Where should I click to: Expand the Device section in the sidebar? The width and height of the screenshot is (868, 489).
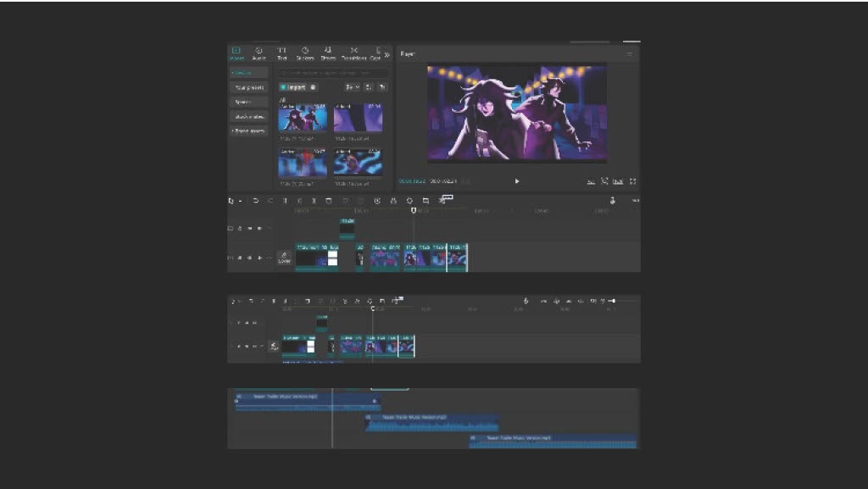(x=248, y=73)
